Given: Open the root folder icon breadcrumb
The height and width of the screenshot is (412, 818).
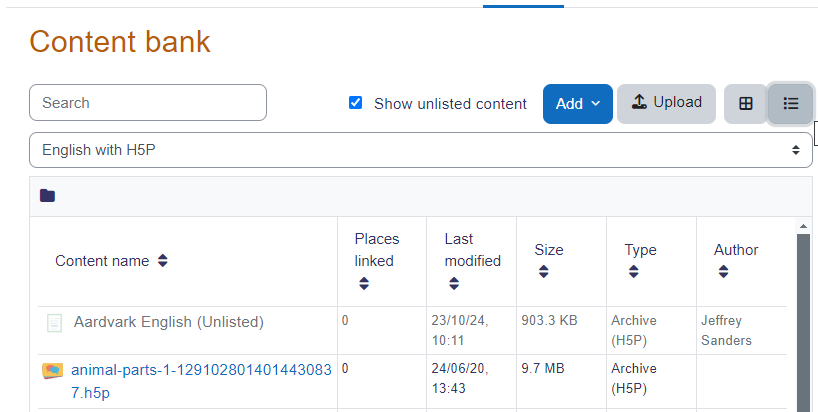Looking at the screenshot, I should [x=47, y=196].
